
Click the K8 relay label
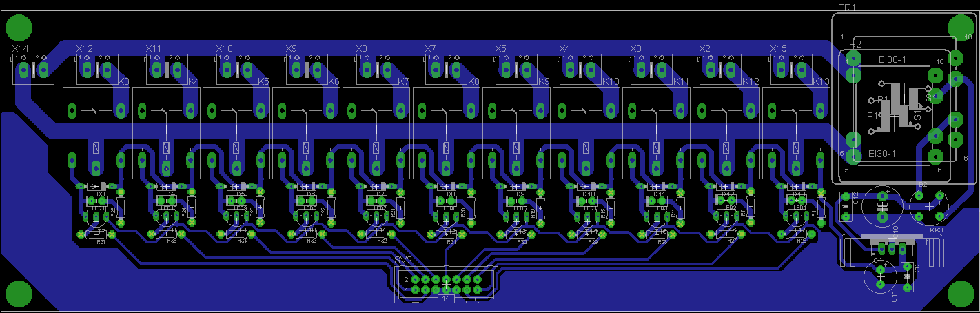pyautogui.click(x=473, y=82)
